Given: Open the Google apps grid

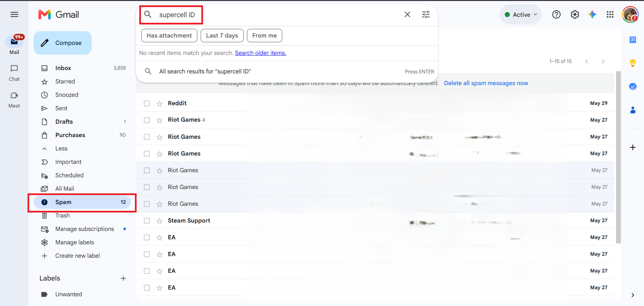Looking at the screenshot, I should point(610,14).
